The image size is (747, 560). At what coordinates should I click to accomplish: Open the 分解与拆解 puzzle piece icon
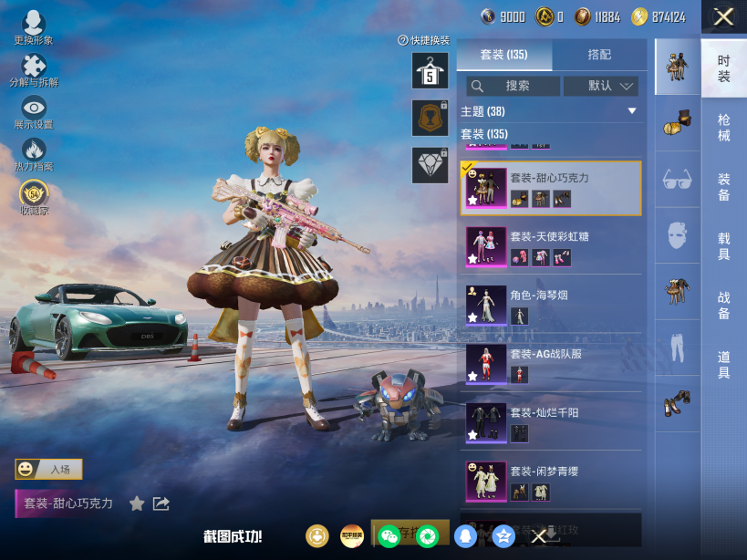34,70
